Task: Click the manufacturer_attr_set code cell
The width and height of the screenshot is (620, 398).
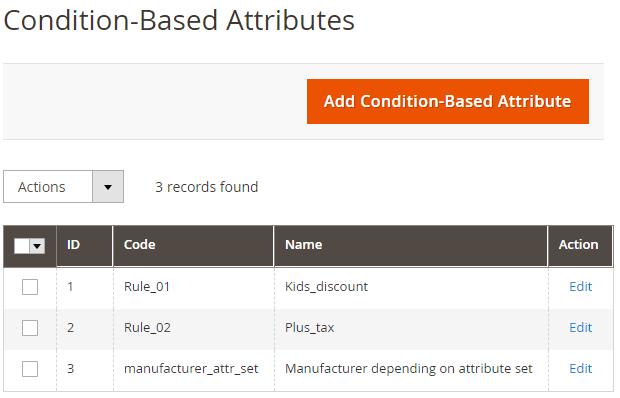Action: pos(191,369)
